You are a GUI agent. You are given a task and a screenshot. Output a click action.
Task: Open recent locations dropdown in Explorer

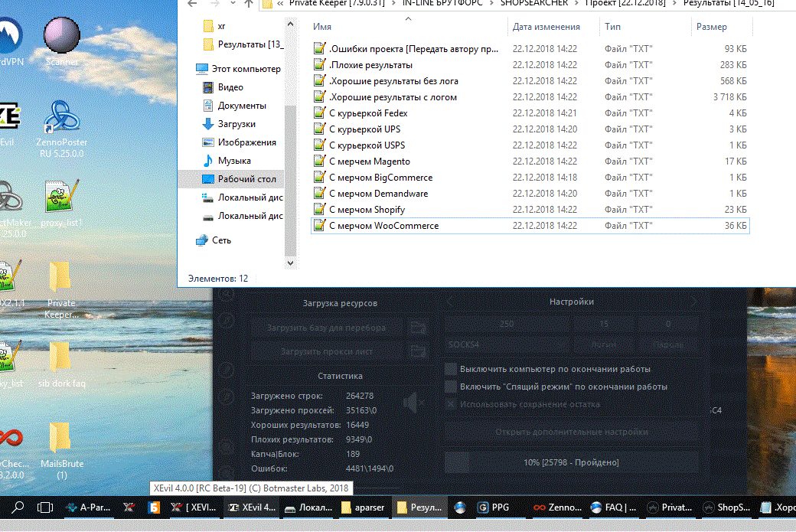233,3
